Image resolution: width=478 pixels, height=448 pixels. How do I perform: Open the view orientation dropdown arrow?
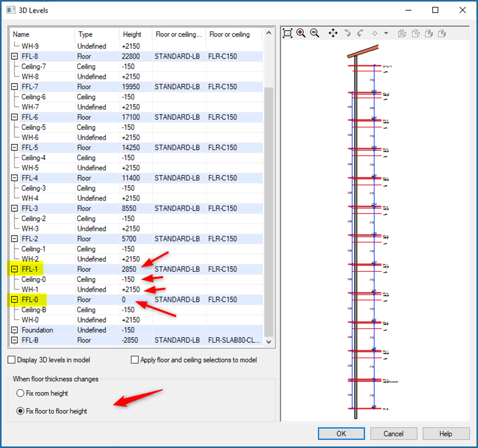point(386,33)
